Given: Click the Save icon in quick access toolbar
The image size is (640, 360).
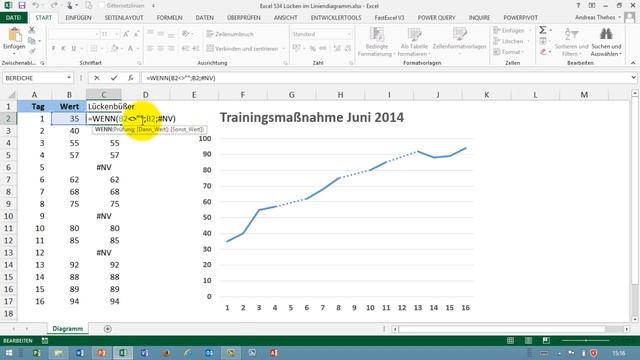Looking at the screenshot, I should (x=22, y=5).
